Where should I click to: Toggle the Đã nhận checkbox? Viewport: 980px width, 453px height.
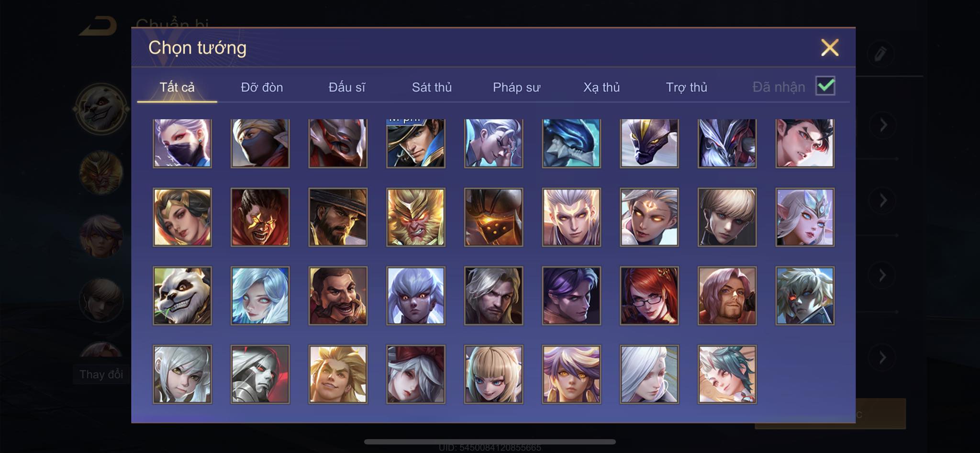coord(825,86)
